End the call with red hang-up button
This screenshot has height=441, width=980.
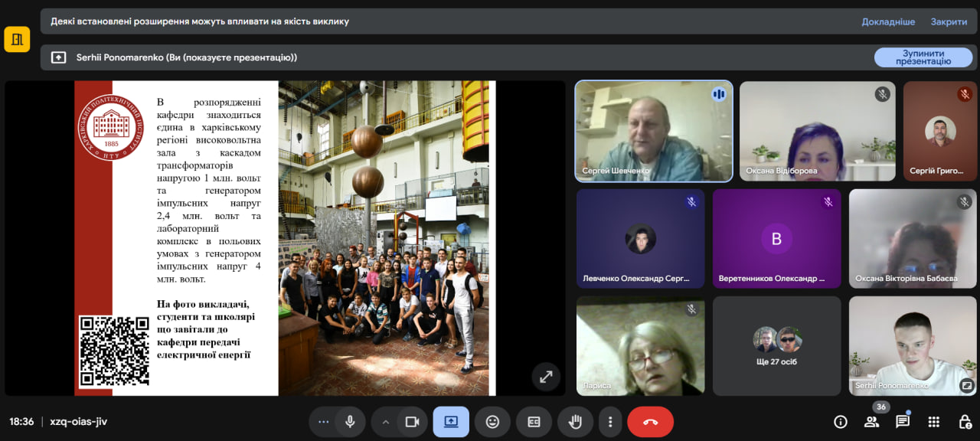pos(650,422)
